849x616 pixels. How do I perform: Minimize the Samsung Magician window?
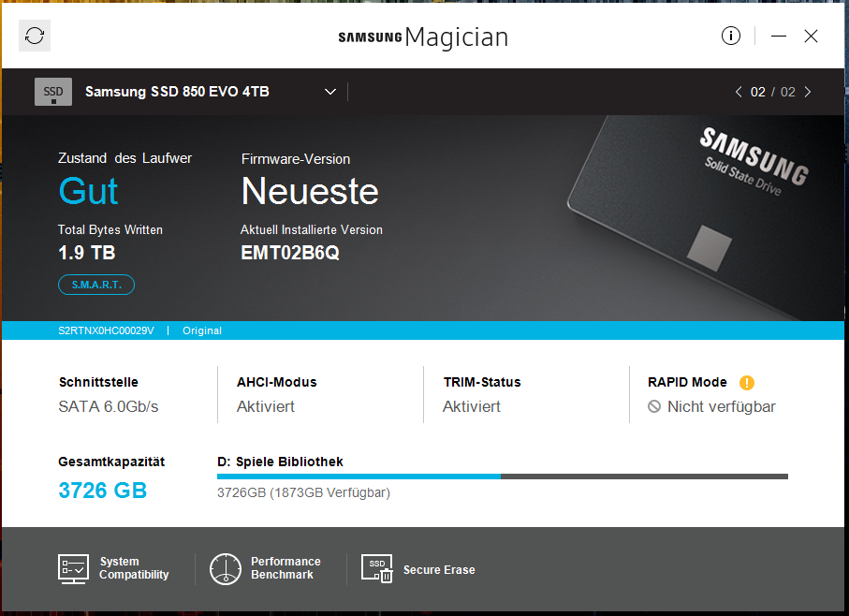[779, 37]
